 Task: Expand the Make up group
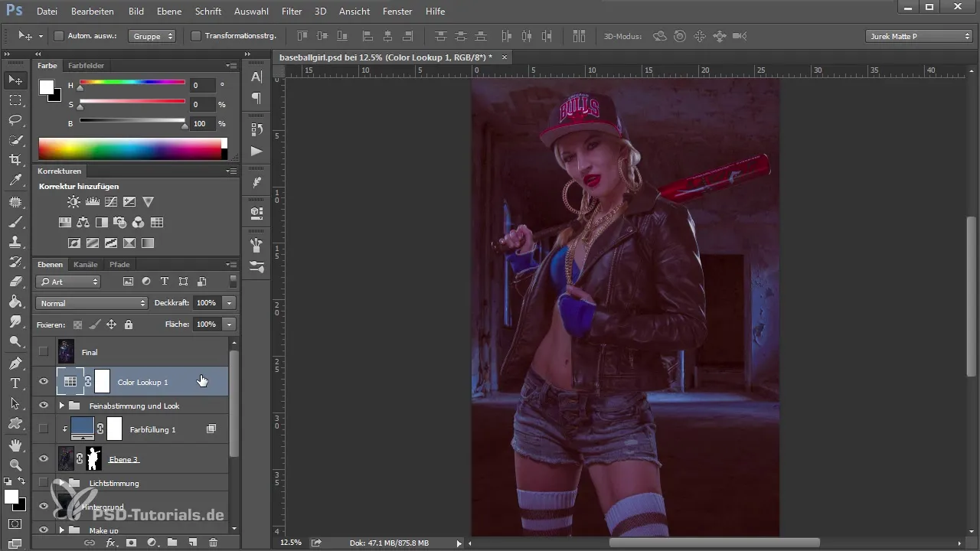click(x=62, y=530)
